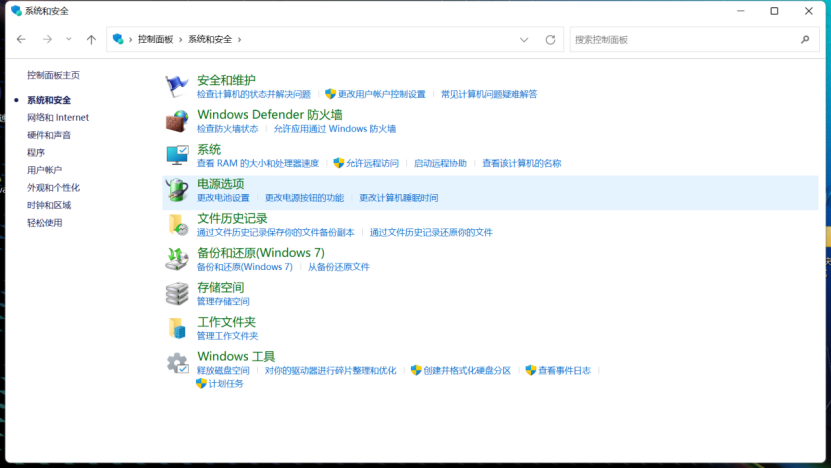Click 更改计算机睡眠时间 link

[x=399, y=198]
